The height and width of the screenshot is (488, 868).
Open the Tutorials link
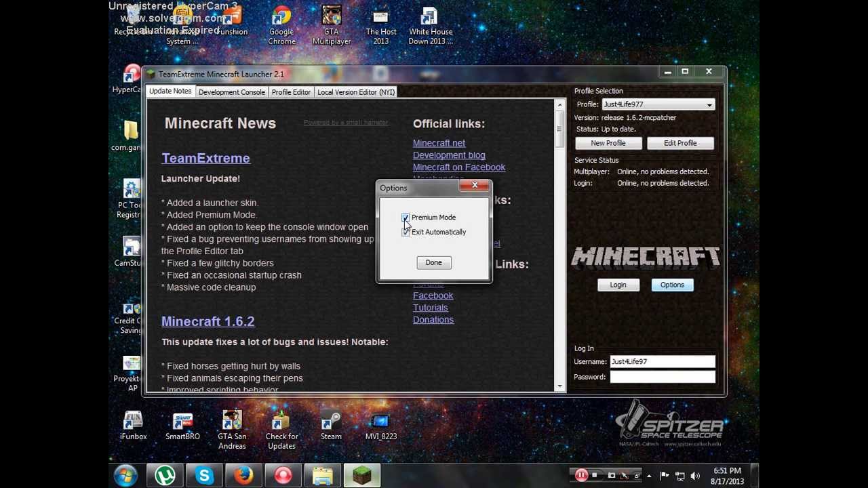(431, 308)
